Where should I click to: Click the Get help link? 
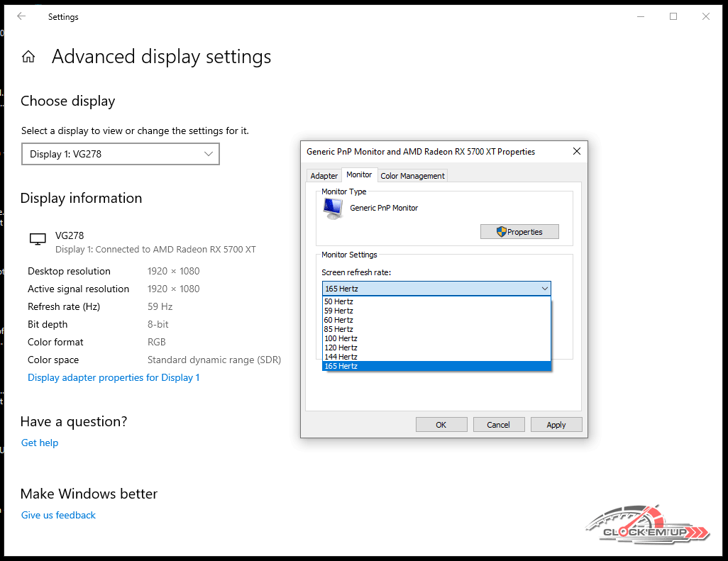[x=40, y=443]
